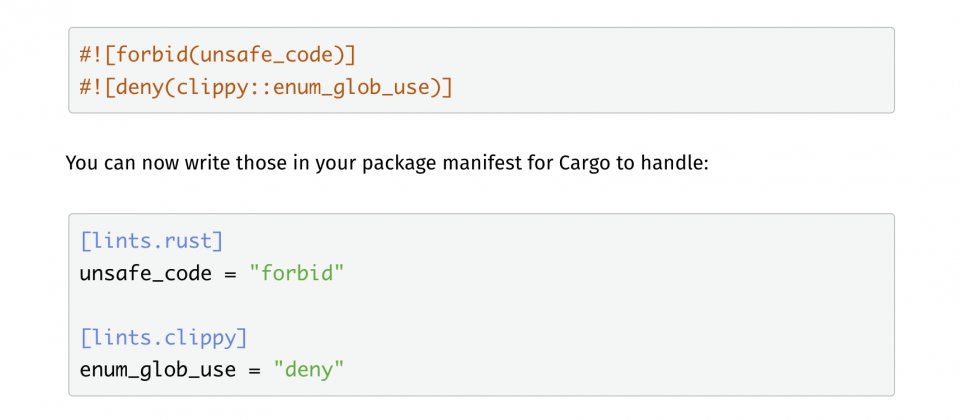Click the word deny in the second attribute

point(140,88)
